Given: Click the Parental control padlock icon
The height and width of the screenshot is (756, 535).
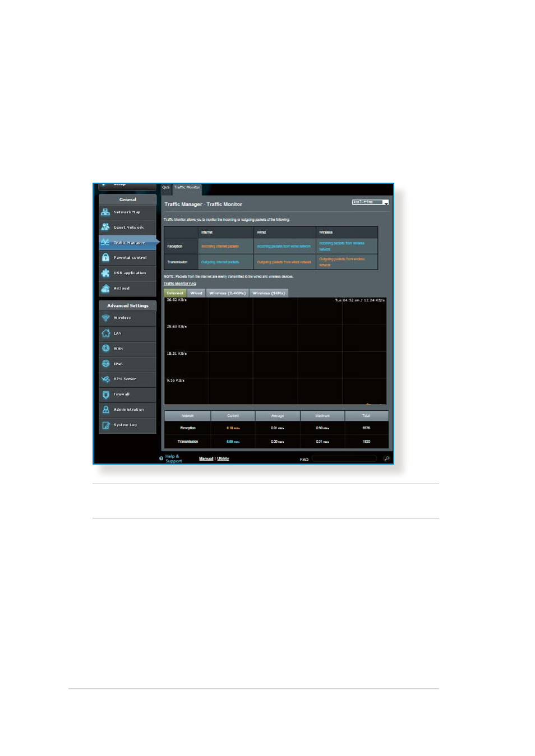Looking at the screenshot, I should 105,257.
